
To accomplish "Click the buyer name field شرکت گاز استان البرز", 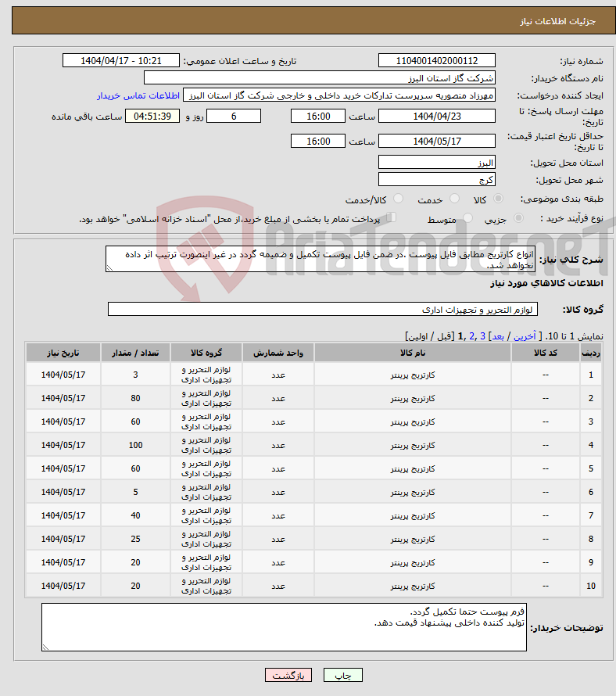I will click(x=320, y=78).
